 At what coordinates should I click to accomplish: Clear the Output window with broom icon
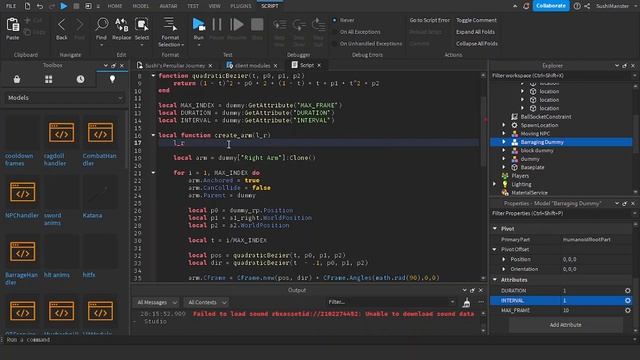pyautogui.click(x=467, y=302)
